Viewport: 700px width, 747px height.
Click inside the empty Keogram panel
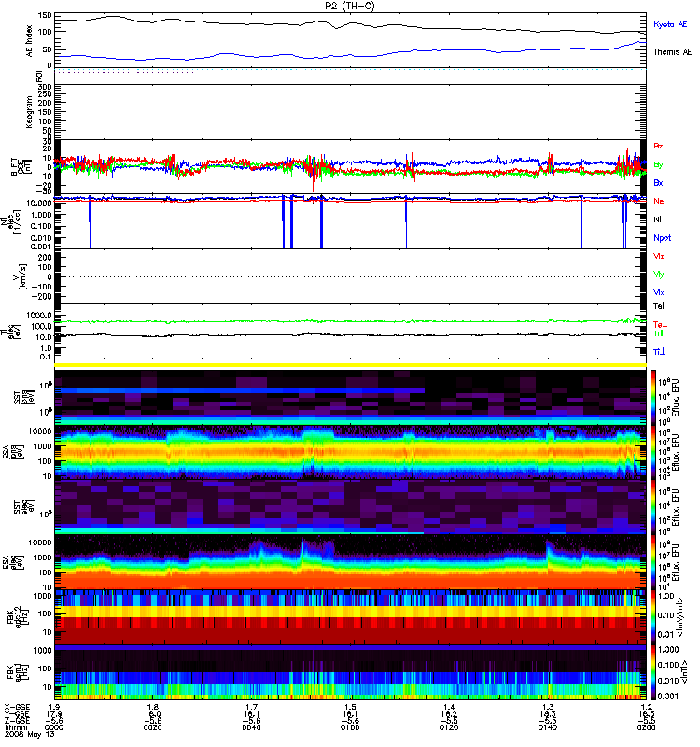tap(350, 111)
